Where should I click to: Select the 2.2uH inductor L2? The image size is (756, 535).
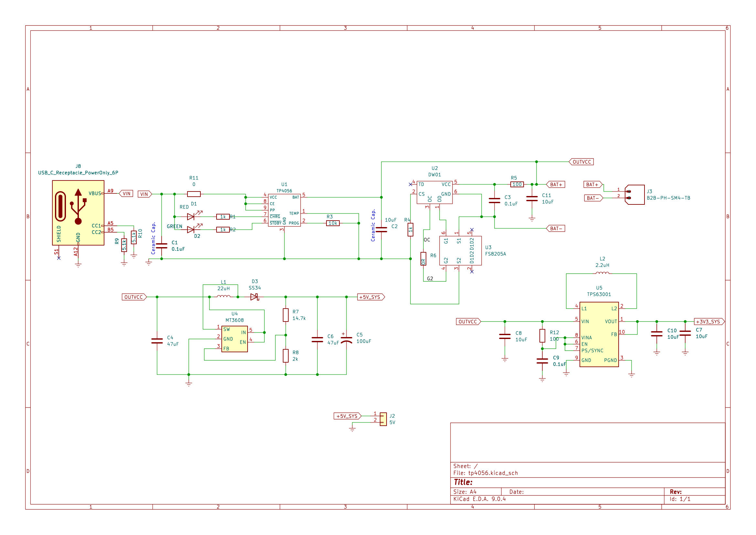602,273
